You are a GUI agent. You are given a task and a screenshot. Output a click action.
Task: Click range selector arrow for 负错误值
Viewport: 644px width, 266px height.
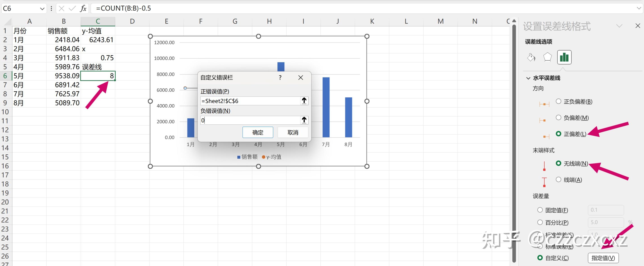304,120
